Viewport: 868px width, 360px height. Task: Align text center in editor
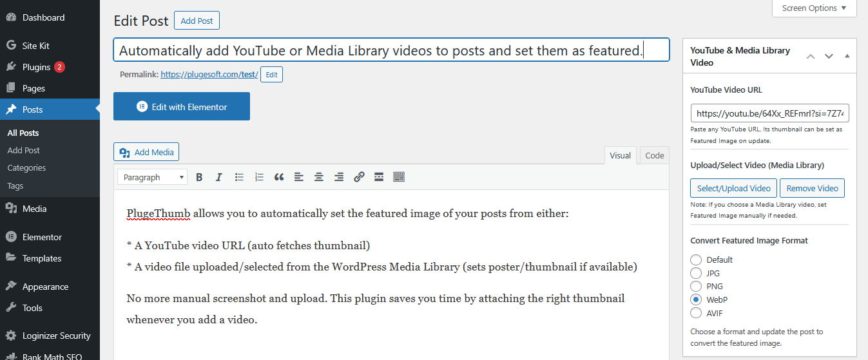coord(319,177)
